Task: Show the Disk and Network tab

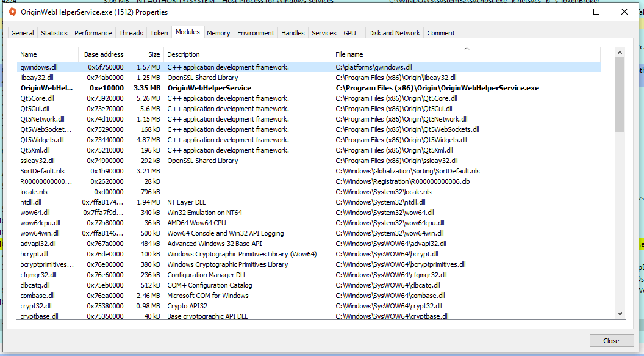Action: click(x=394, y=33)
